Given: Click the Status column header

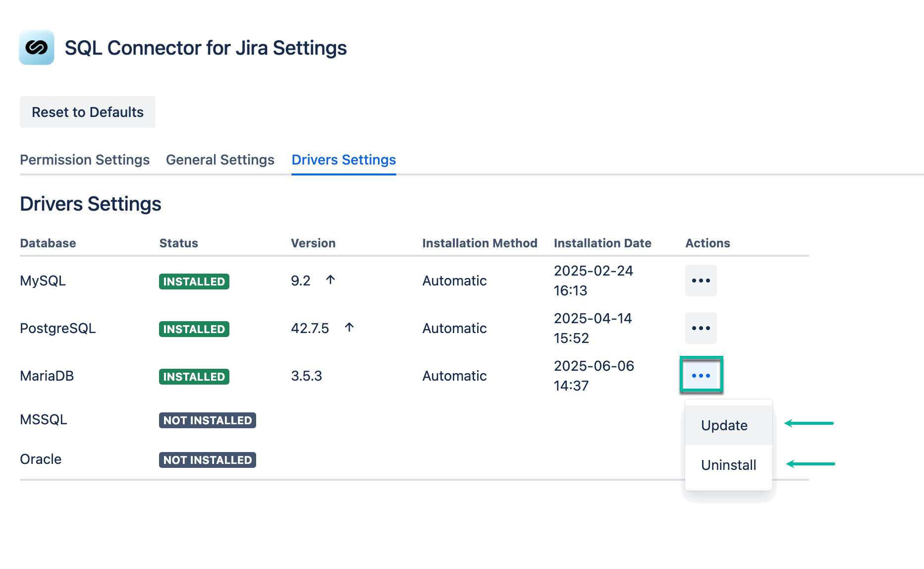Looking at the screenshot, I should click(x=179, y=243).
